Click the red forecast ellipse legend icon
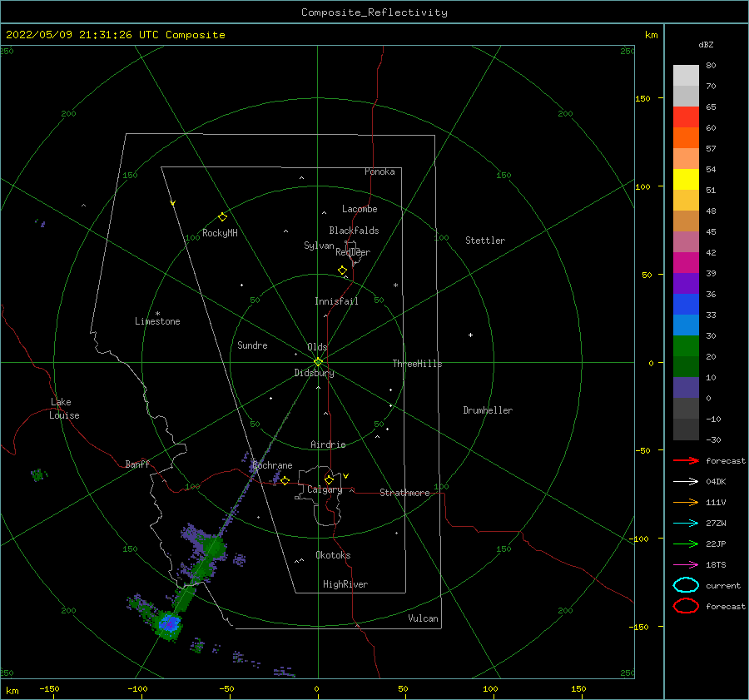This screenshot has height=700, width=749. [687, 606]
